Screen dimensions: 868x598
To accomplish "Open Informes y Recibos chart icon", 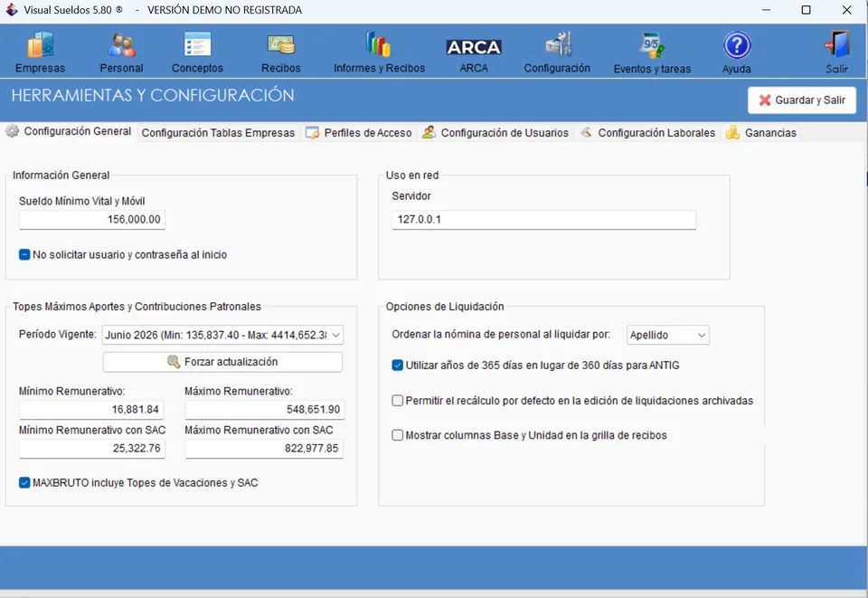I will pyautogui.click(x=379, y=44).
